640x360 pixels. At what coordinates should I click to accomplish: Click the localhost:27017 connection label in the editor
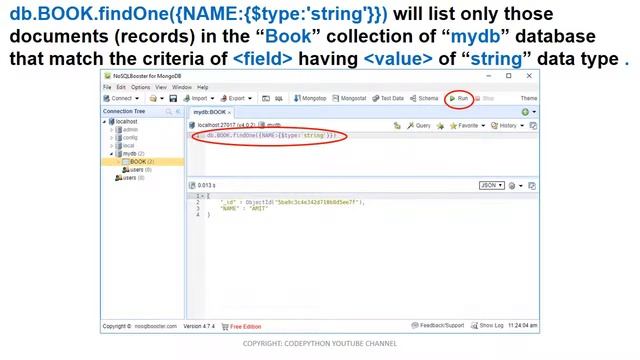pyautogui.click(x=222, y=125)
